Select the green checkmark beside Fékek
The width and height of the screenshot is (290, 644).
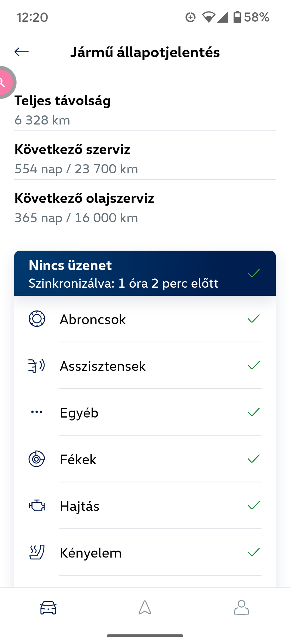point(254,458)
